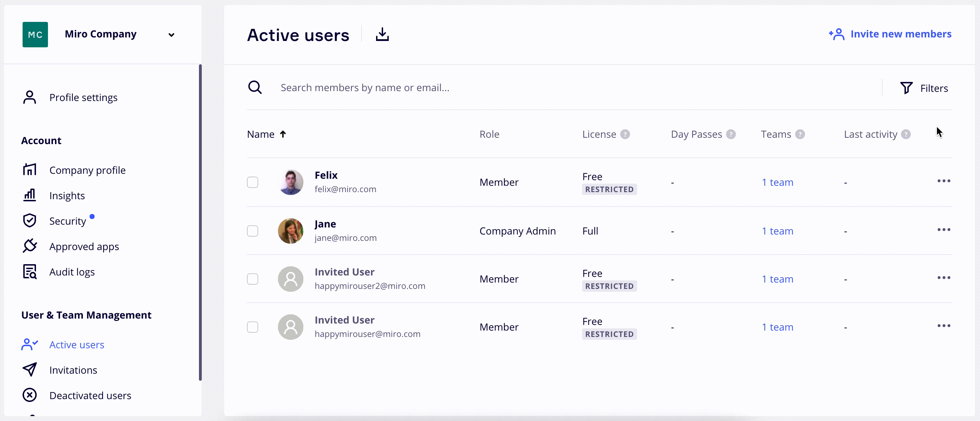980x421 pixels.
Task: Open the Filters panel
Action: coord(924,88)
